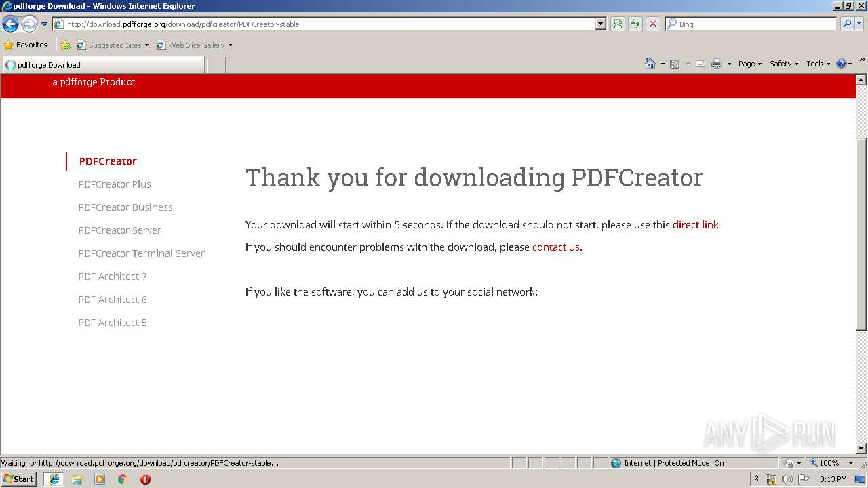Open the Suggested Sites link
Viewport: 868px width, 488px height.
tap(112, 45)
